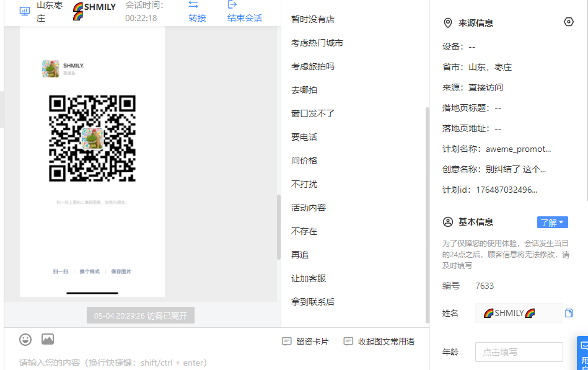Select quick phrase 活动内容
The image size is (588, 370).
tap(309, 208)
